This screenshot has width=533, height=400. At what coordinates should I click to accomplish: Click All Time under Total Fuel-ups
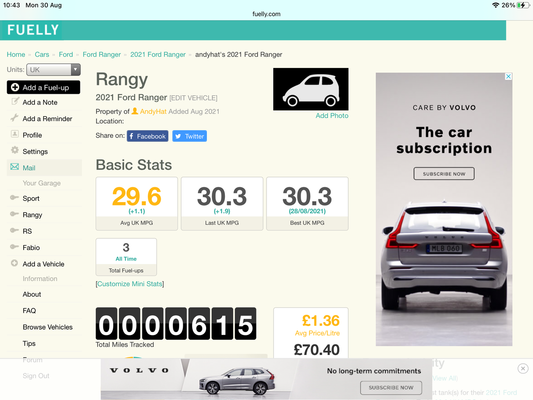pyautogui.click(x=126, y=259)
